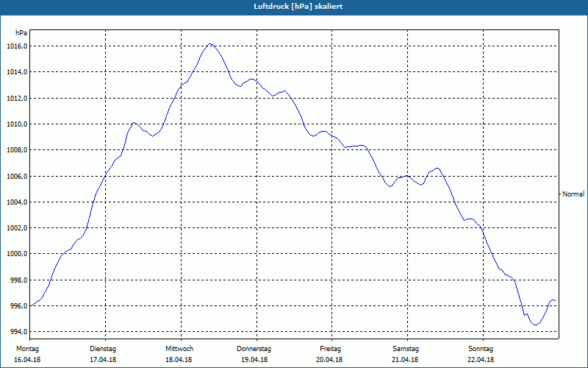Select the 'Mittwoch' day label
Image resolution: width=588 pixels, height=368 pixels.
click(x=179, y=349)
